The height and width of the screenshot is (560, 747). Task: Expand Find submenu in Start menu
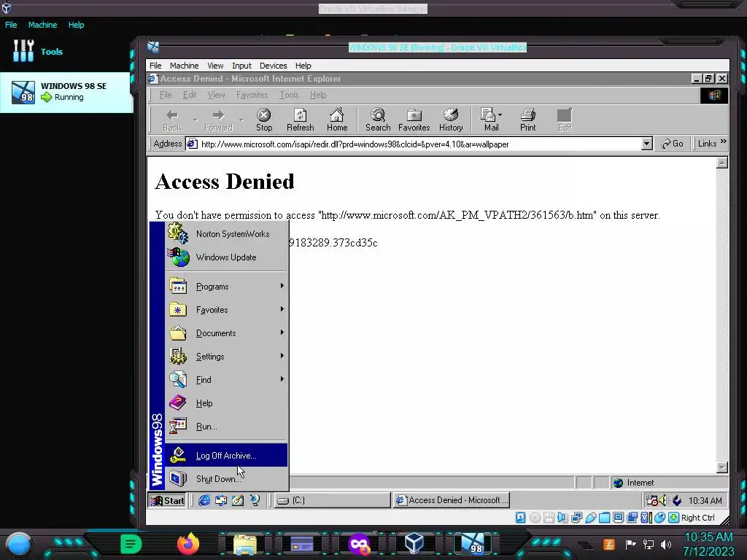coord(227,379)
